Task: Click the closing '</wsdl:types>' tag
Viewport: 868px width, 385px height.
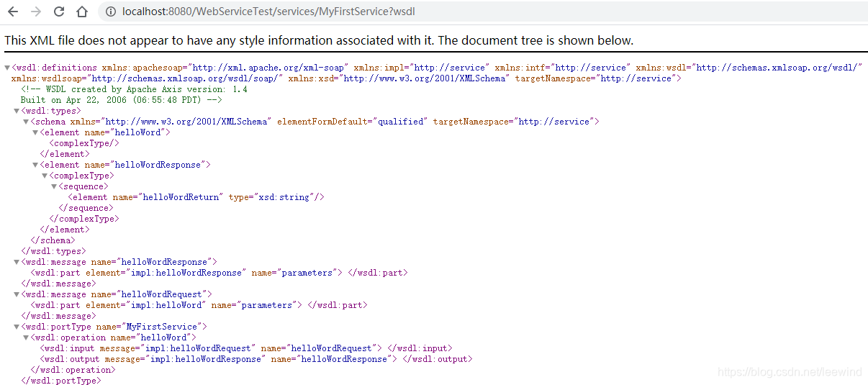Action: pyautogui.click(x=53, y=251)
